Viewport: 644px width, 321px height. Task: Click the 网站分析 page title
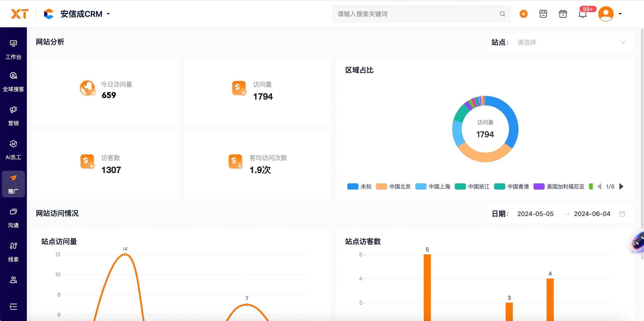[50, 42]
